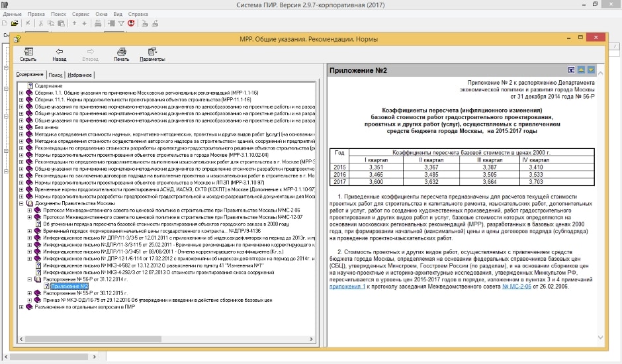
Task: Click the open folder icon in main toolbar
Action: [15, 23]
